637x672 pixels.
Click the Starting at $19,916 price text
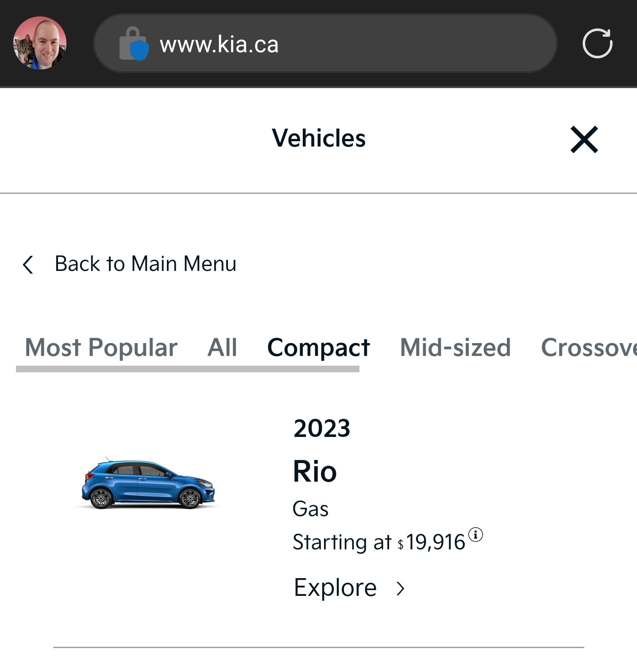(x=379, y=542)
